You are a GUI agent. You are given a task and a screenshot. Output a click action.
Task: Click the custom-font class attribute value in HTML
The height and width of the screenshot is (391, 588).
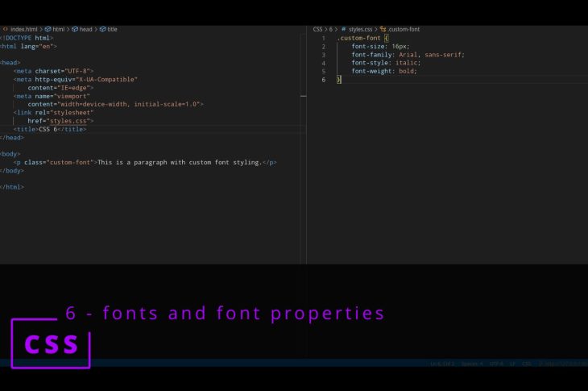point(70,162)
